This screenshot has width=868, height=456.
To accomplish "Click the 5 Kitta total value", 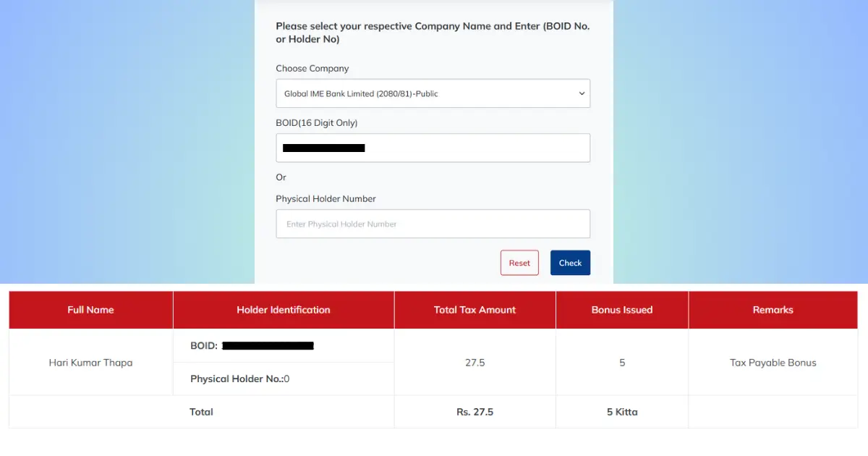I will [x=622, y=412].
